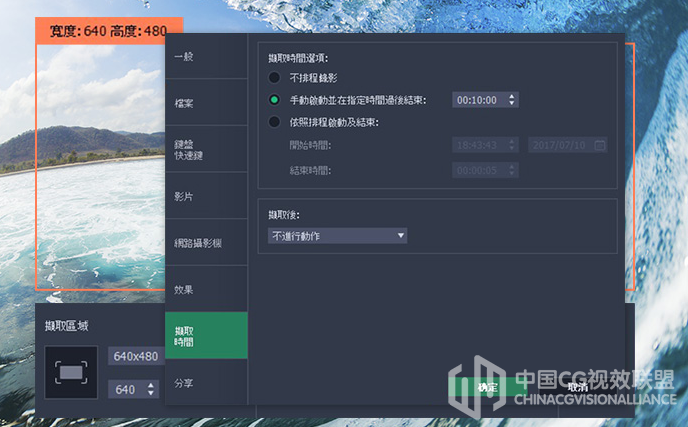Click the 确定 confirm button
This screenshot has height=427, width=688.
coord(487,387)
